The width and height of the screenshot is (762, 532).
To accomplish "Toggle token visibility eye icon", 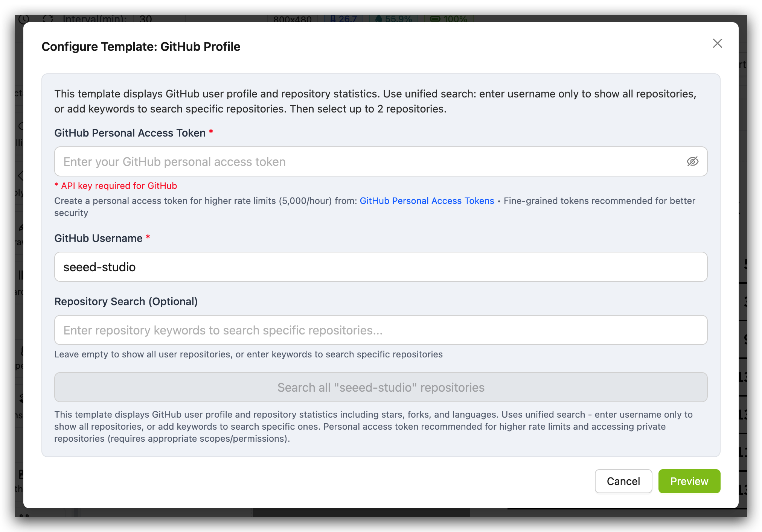I will 692,161.
